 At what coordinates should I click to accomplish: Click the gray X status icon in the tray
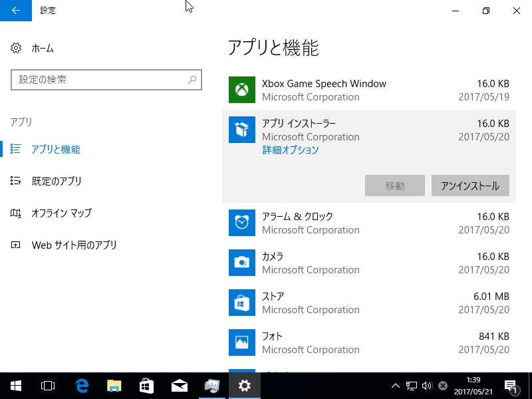443,386
